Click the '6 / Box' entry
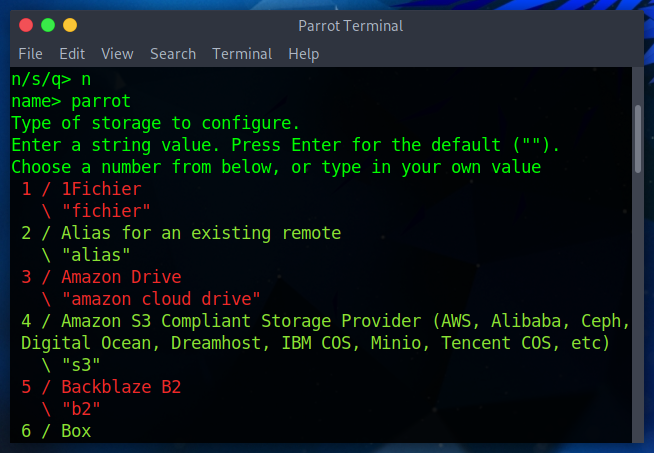The width and height of the screenshot is (654, 453). point(56,431)
